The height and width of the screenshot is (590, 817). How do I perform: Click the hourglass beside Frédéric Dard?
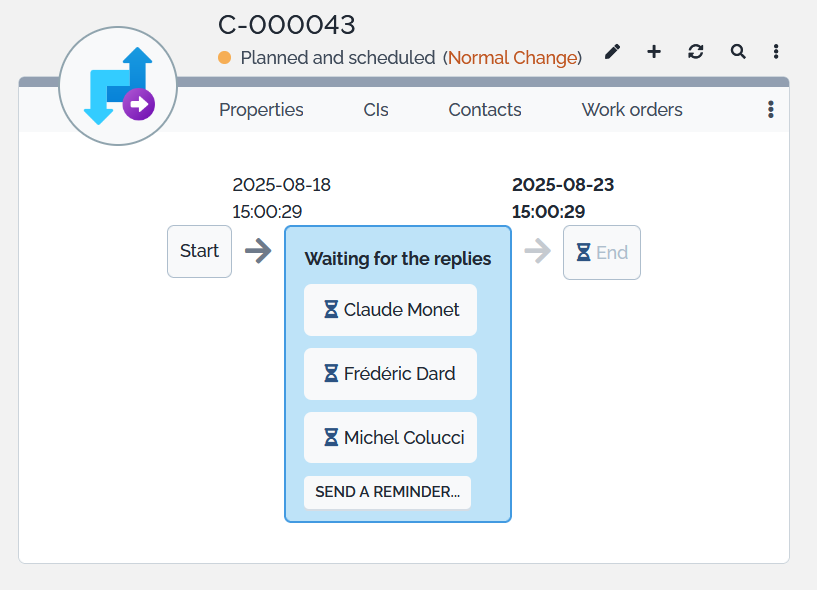[331, 374]
